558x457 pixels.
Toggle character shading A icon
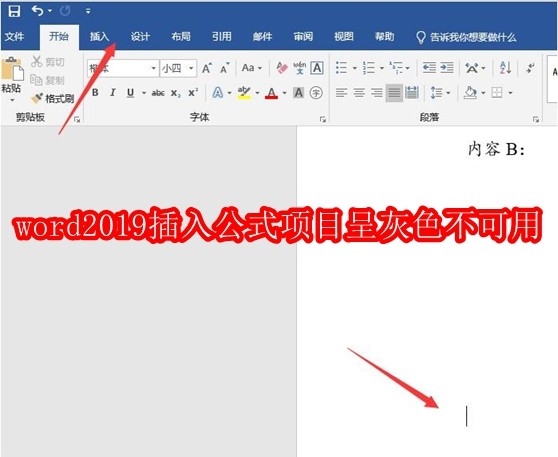click(x=299, y=93)
